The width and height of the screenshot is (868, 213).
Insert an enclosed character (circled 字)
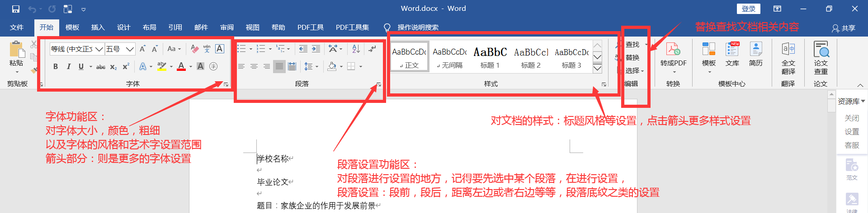tap(213, 66)
